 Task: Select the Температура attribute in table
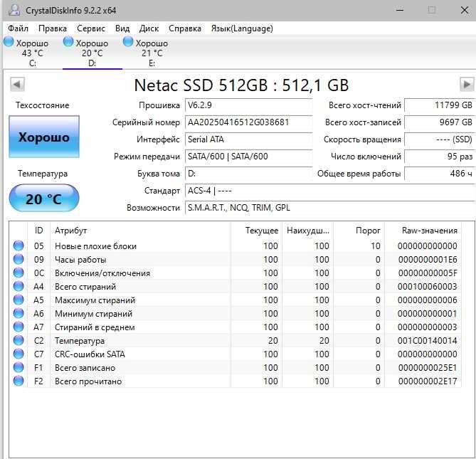coord(80,341)
